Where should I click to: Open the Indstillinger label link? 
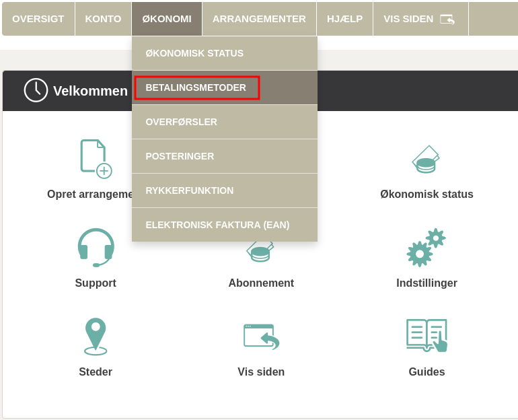[x=427, y=283]
